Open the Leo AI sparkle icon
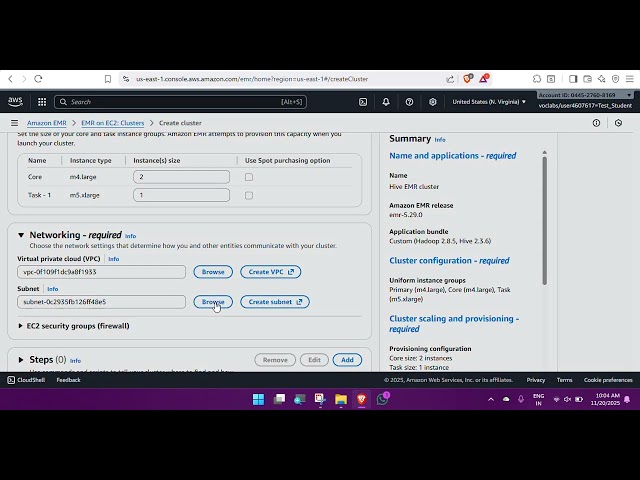640x480 pixels. (x=602, y=79)
